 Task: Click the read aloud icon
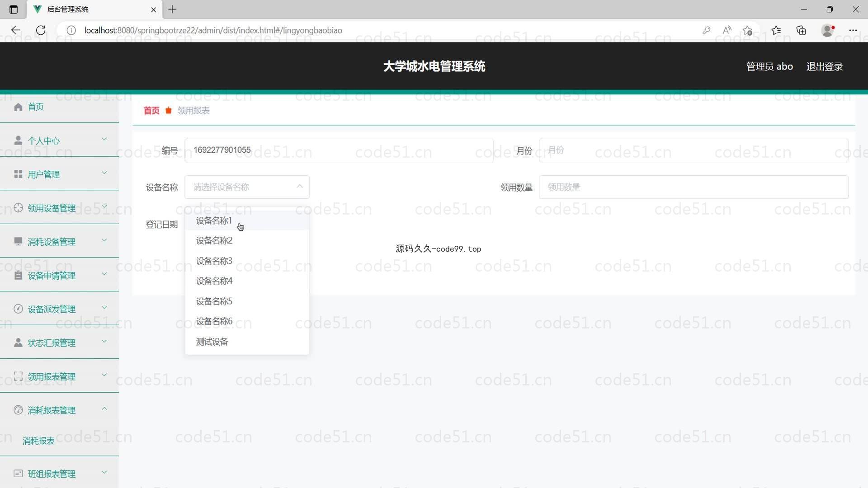click(x=727, y=30)
